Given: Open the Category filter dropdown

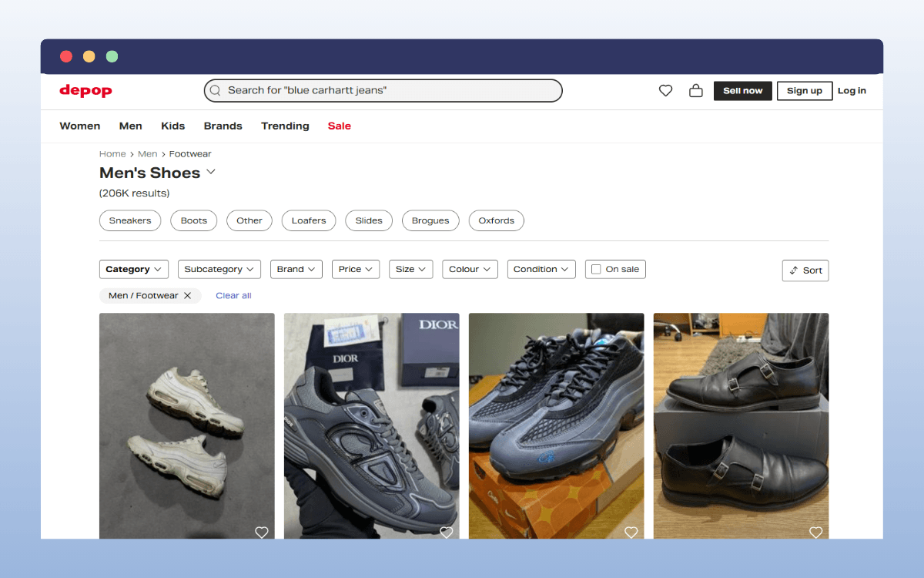Looking at the screenshot, I should click(x=133, y=269).
